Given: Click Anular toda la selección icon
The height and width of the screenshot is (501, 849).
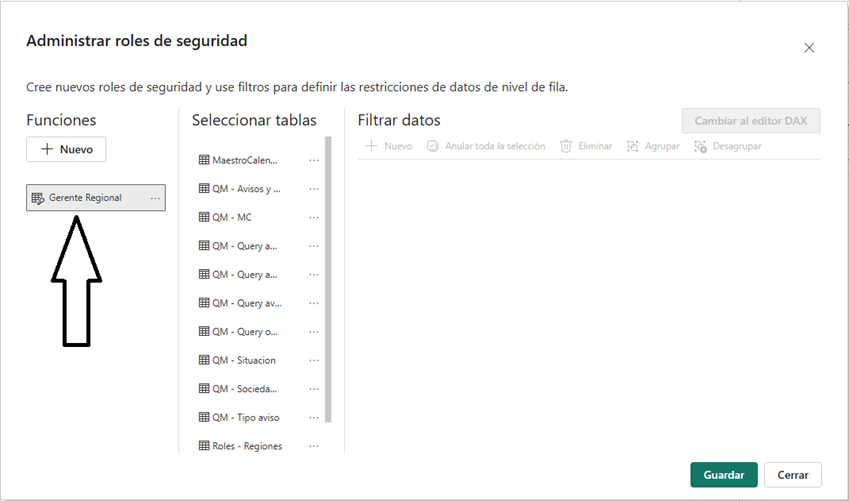Looking at the screenshot, I should click(x=433, y=146).
